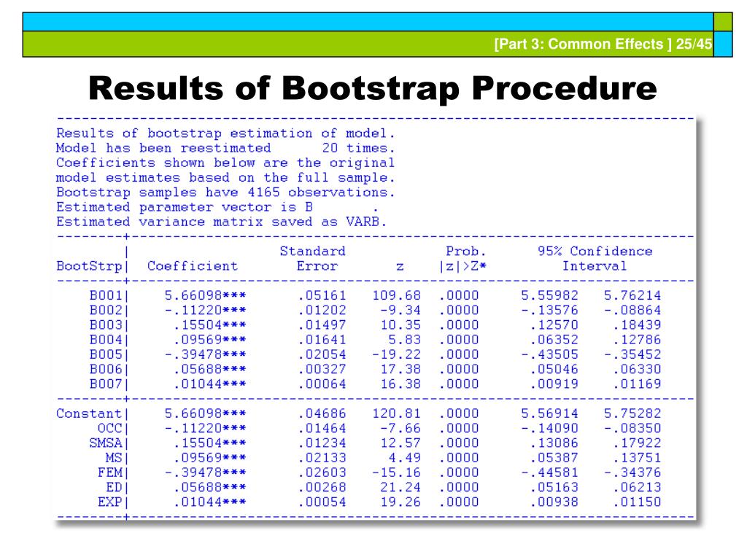
Task: Click the 'OCC' row label
Action: point(110,429)
